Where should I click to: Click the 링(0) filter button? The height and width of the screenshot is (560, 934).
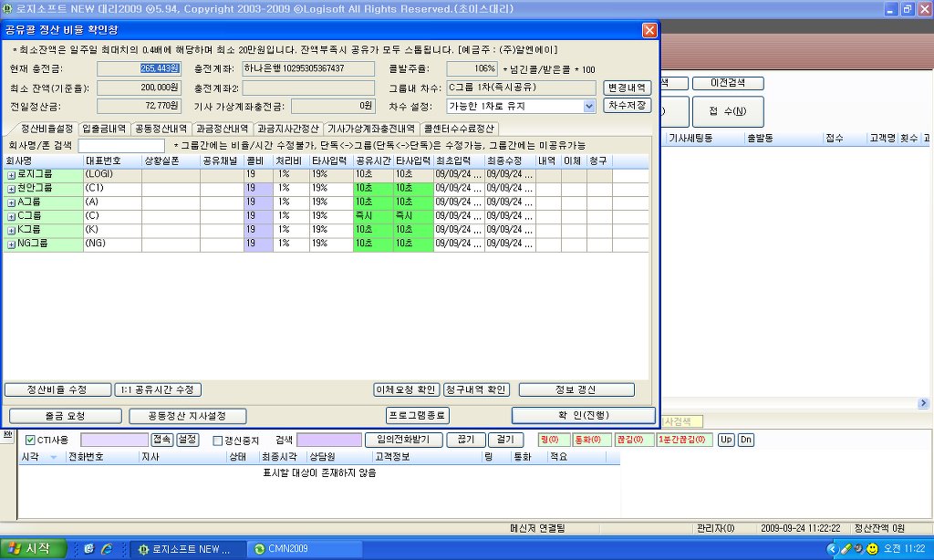pyautogui.click(x=554, y=440)
